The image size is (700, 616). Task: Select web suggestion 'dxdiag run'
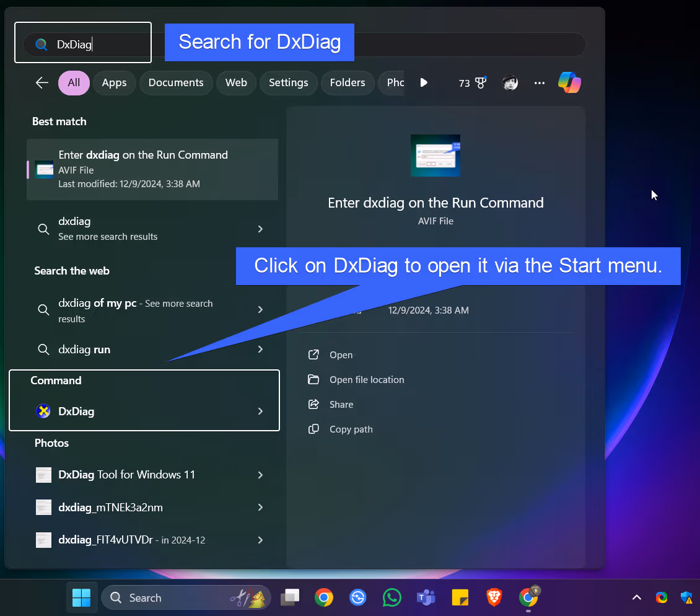pyautogui.click(x=152, y=350)
